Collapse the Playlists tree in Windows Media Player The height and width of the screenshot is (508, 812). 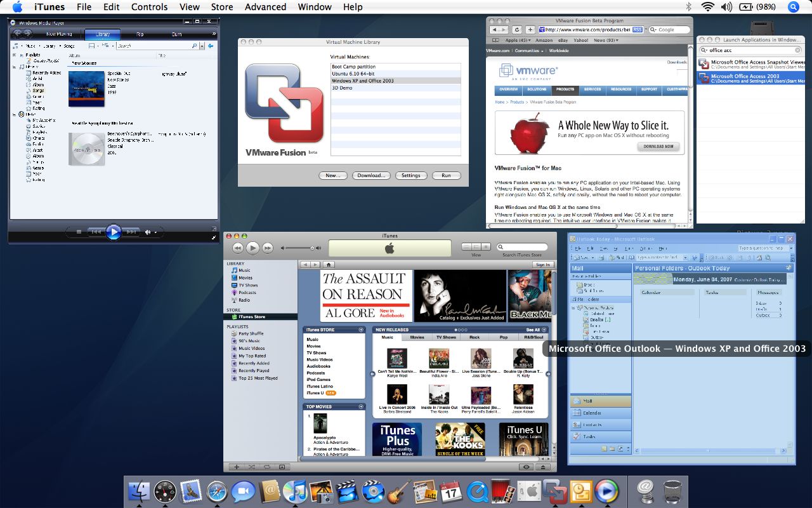tap(15, 55)
